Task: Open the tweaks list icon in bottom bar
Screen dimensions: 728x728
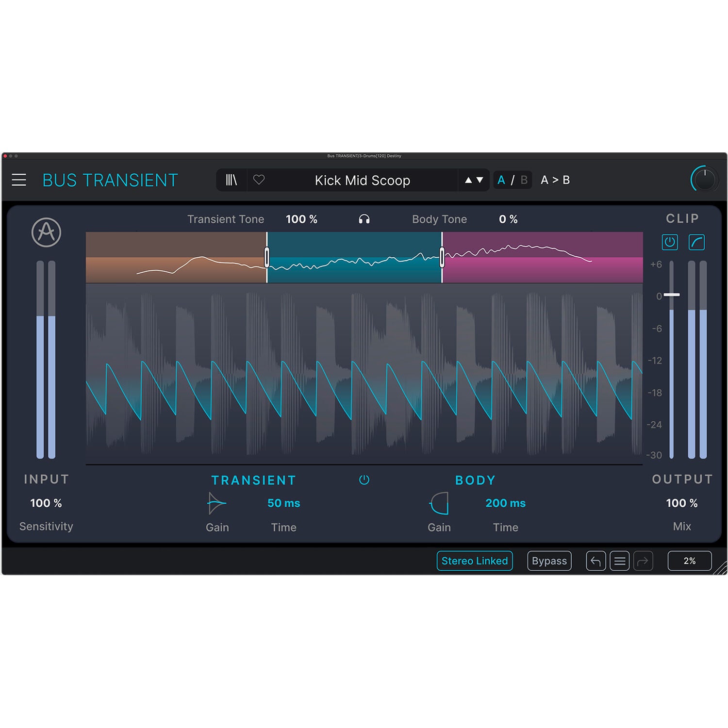Action: (x=620, y=561)
